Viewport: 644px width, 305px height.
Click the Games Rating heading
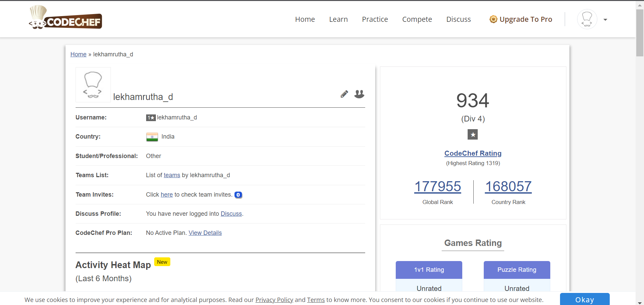[473, 243]
